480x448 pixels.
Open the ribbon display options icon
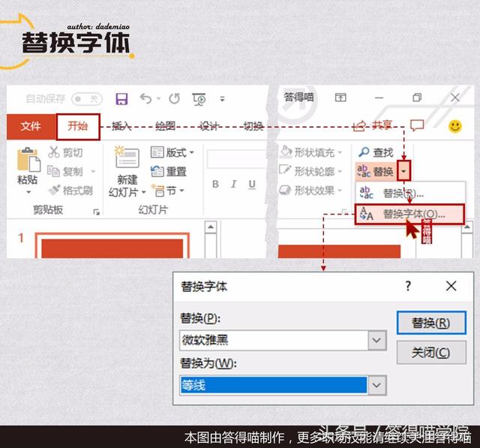point(340,98)
